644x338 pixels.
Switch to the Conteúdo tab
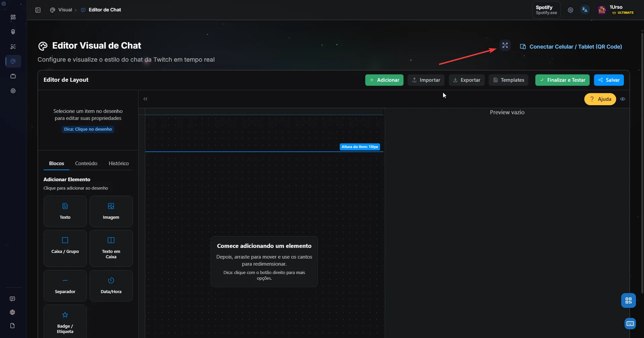coord(86,163)
